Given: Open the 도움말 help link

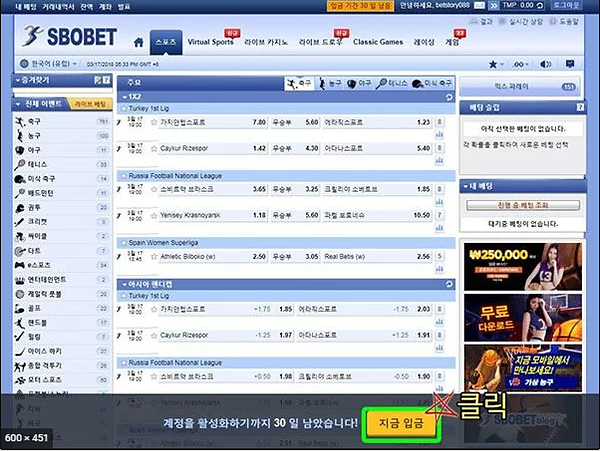Looking at the screenshot, I should (x=565, y=22).
